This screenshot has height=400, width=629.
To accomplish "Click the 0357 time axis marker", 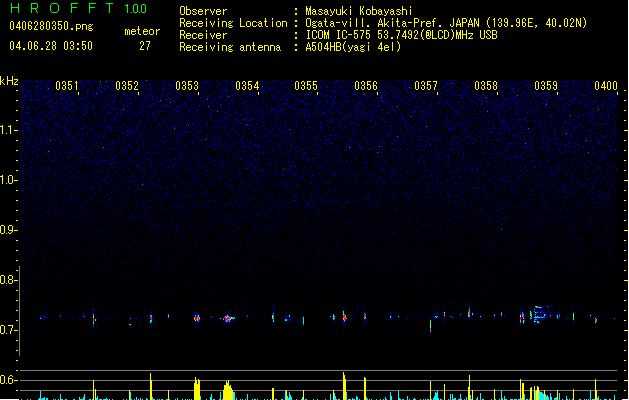I will pyautogui.click(x=426, y=86).
